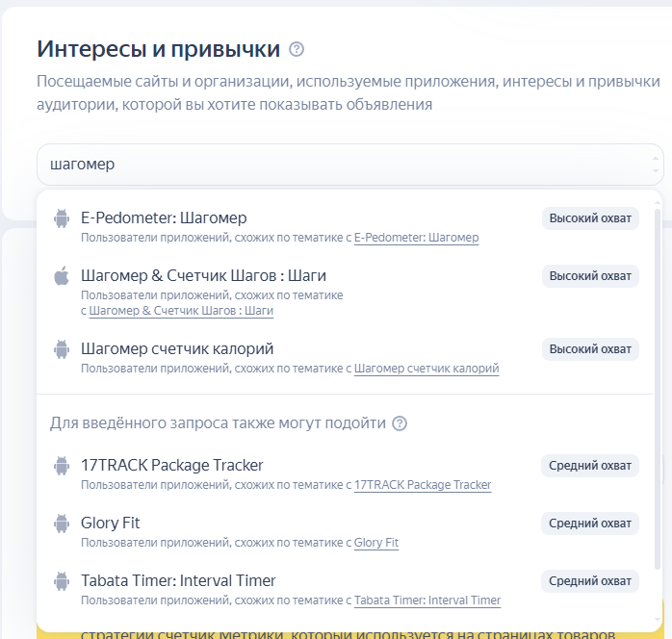Choose Glory Fit from the suggestions list
672x639 pixels.
tap(346, 532)
